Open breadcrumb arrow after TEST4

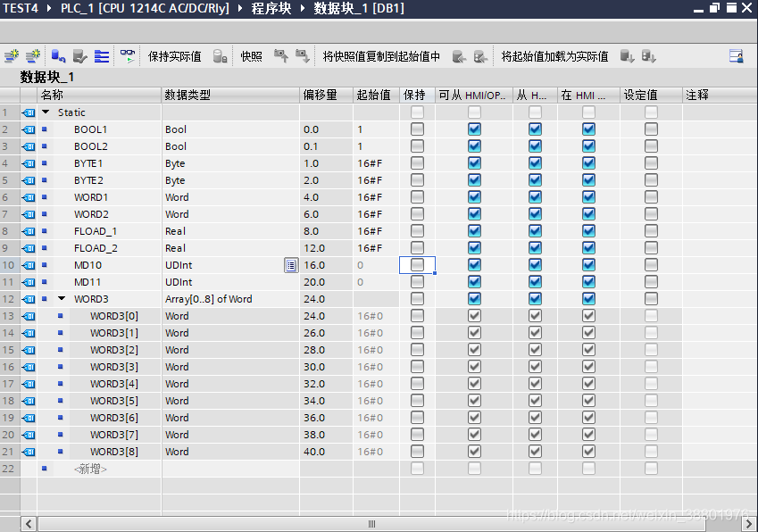point(49,8)
